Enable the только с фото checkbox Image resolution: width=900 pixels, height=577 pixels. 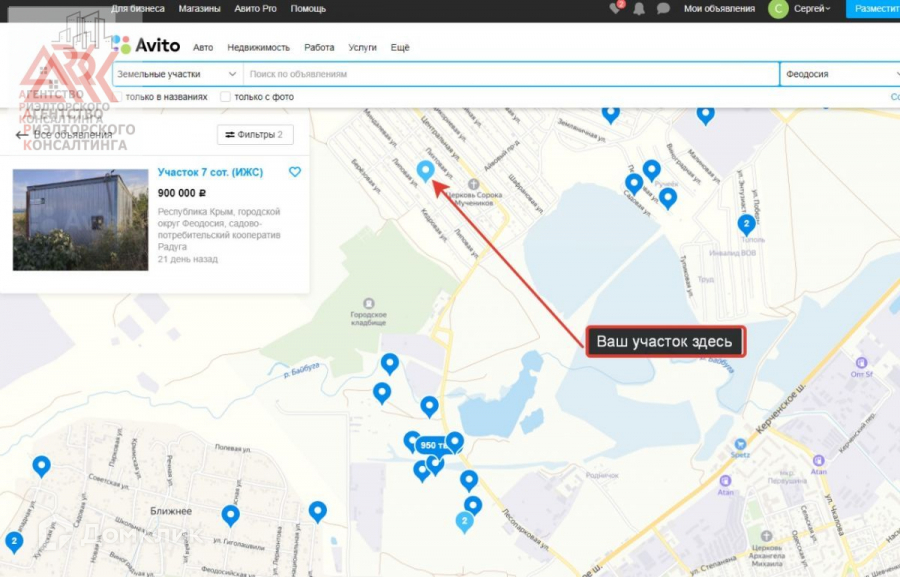tap(226, 97)
